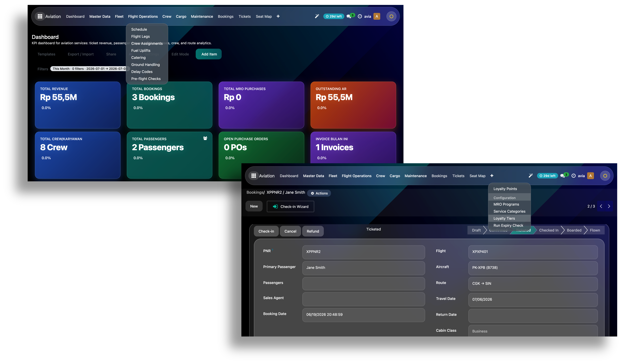The width and height of the screenshot is (622, 364).
Task: Open Flight Operations menu in Dashboard window
Action: coord(143,16)
